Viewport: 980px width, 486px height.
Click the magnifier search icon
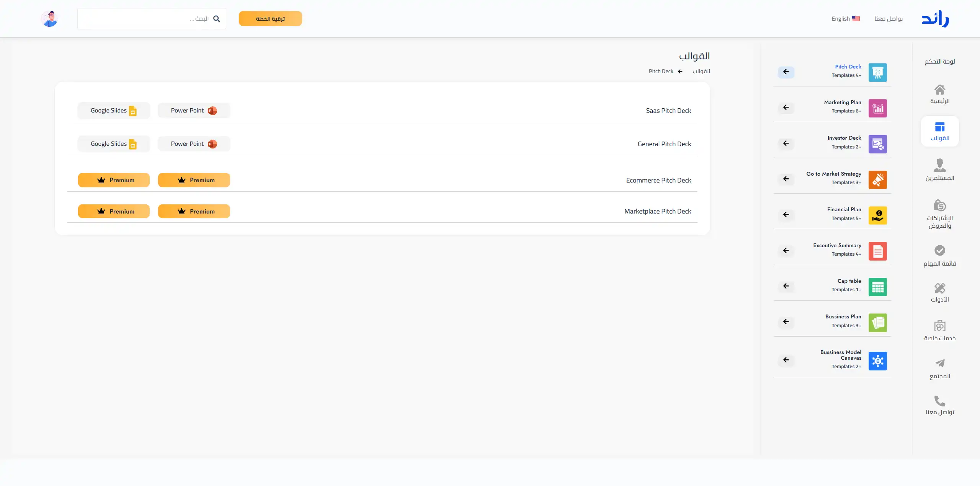click(x=216, y=19)
